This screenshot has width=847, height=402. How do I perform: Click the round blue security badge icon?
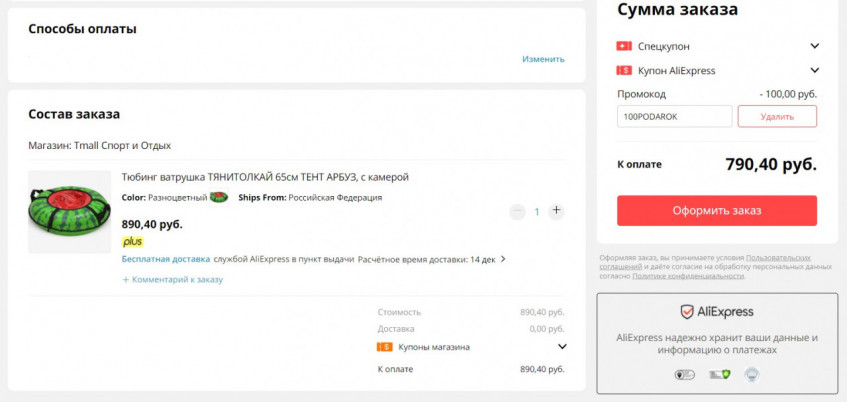(x=751, y=375)
